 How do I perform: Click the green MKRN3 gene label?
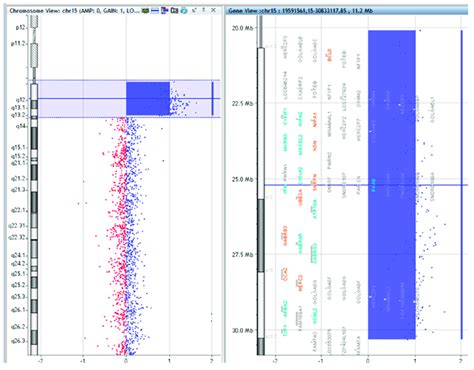(285, 143)
